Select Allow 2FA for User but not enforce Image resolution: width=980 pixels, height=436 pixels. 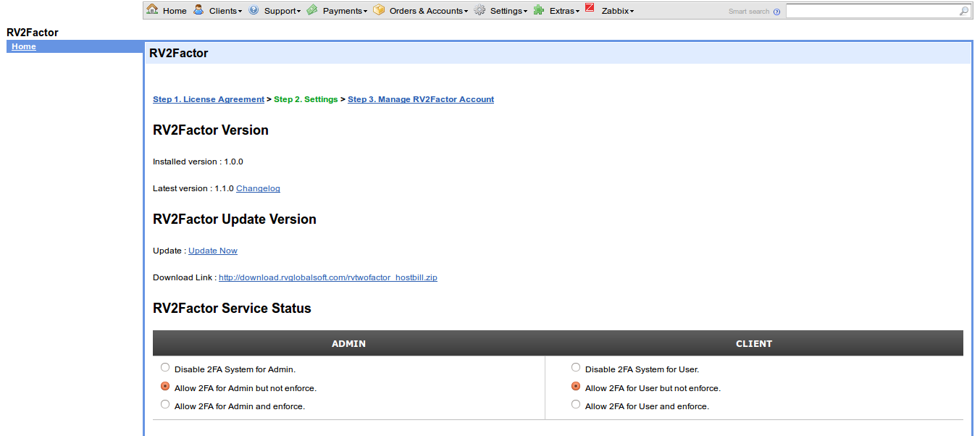pos(576,387)
